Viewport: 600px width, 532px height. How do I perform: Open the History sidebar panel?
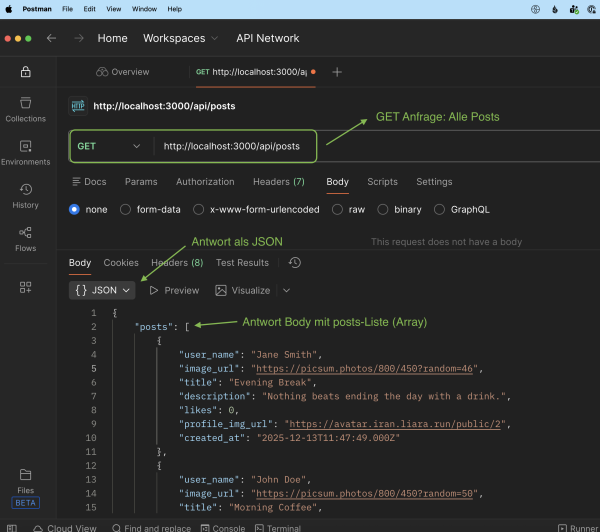25,195
